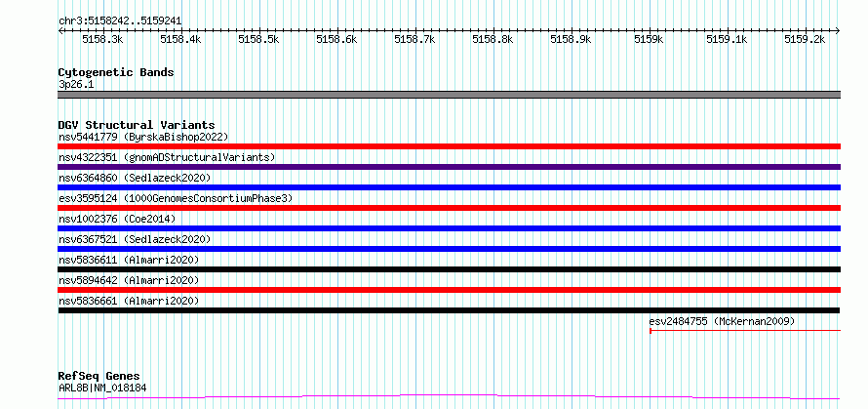Viewport: 868px width, 409px height.
Task: Click the Cytogenetic Bands track title
Action: [116, 72]
